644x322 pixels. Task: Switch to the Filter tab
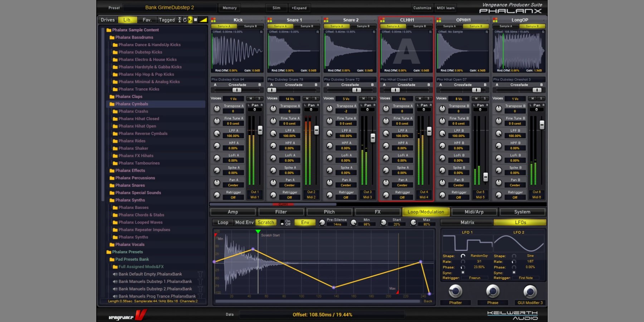tap(281, 212)
